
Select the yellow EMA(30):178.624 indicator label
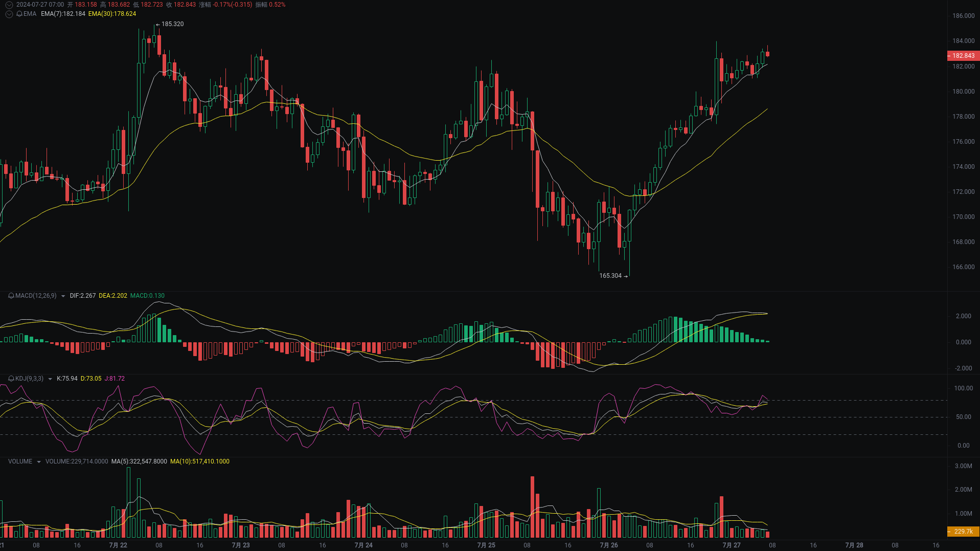pyautogui.click(x=112, y=14)
